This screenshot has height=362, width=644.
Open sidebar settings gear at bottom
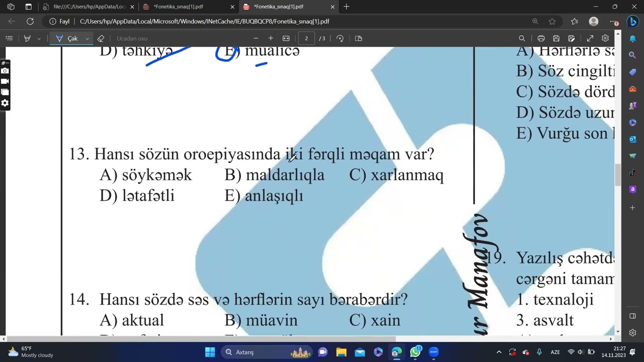click(632, 333)
